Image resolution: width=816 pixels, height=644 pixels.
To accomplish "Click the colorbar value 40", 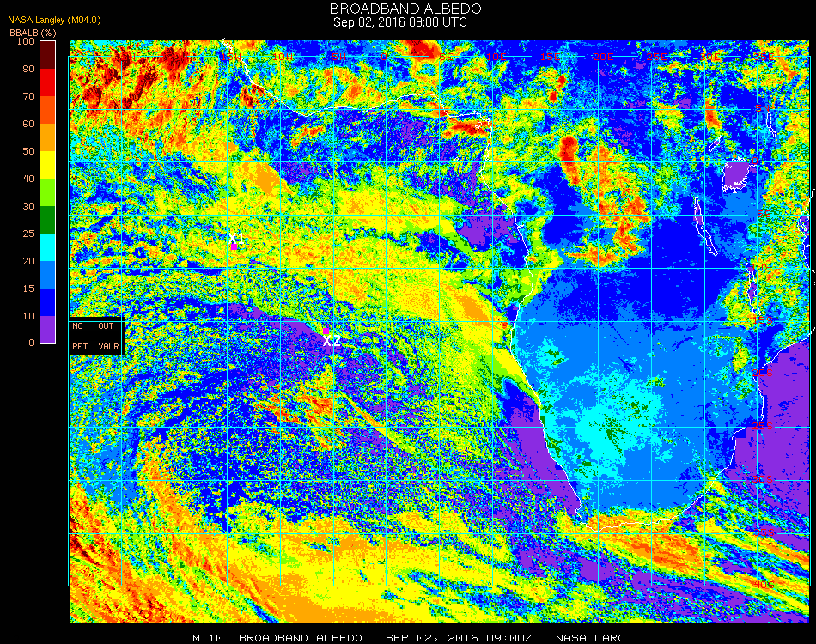I will (28, 179).
